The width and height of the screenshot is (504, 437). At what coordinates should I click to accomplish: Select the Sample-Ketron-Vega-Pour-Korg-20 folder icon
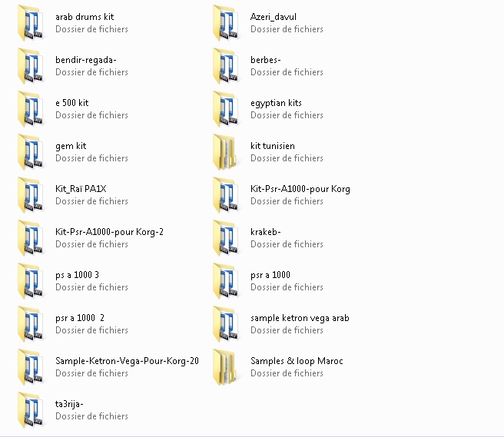pyautogui.click(x=31, y=367)
